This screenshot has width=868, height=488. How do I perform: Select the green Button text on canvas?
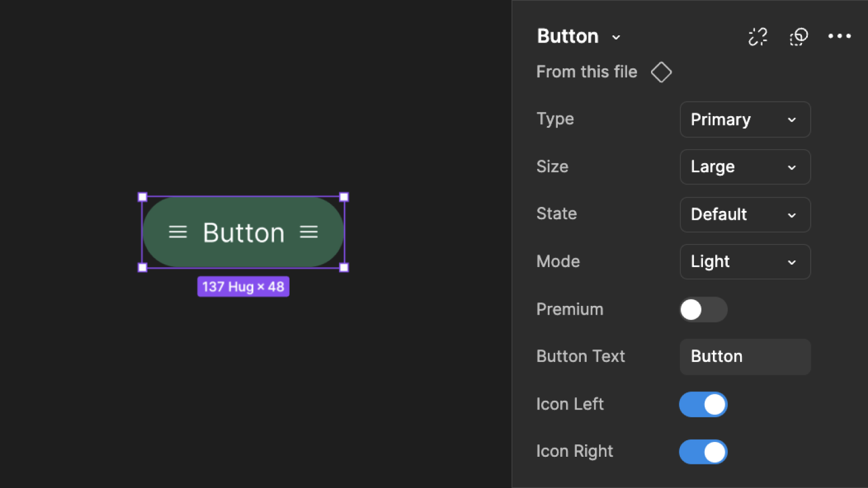tap(244, 233)
